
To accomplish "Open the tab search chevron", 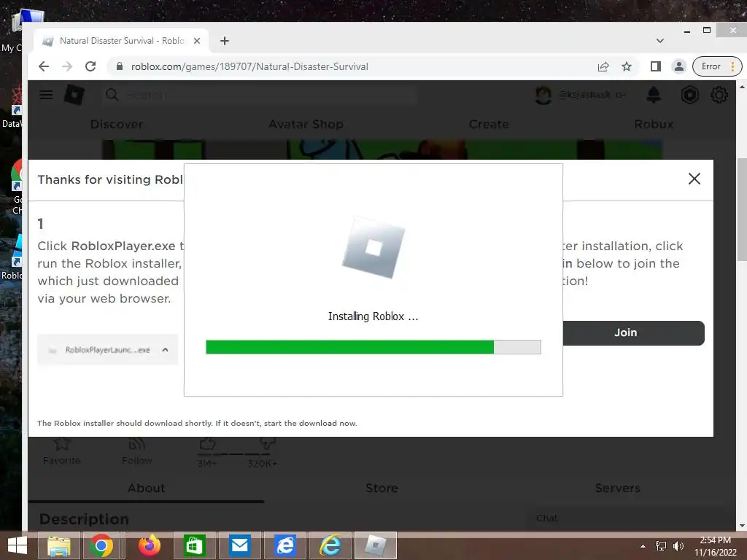I will [x=659, y=41].
